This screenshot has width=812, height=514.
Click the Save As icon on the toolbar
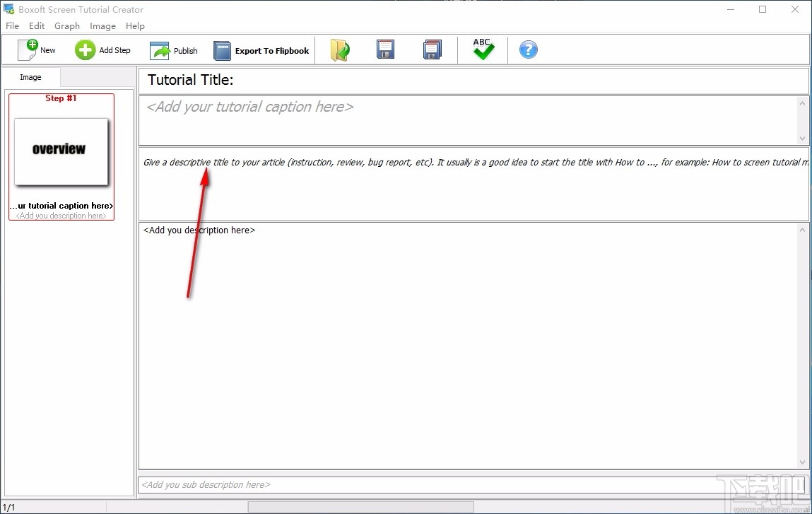tap(432, 49)
